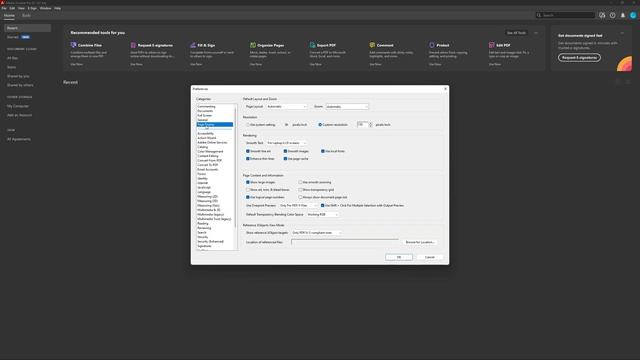Switch to the Tools tab

27,16
